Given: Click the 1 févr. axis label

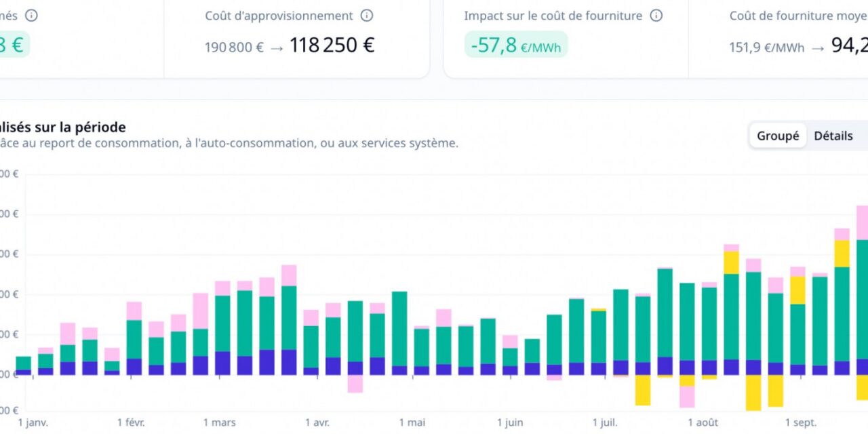Looking at the screenshot, I should click(131, 422).
